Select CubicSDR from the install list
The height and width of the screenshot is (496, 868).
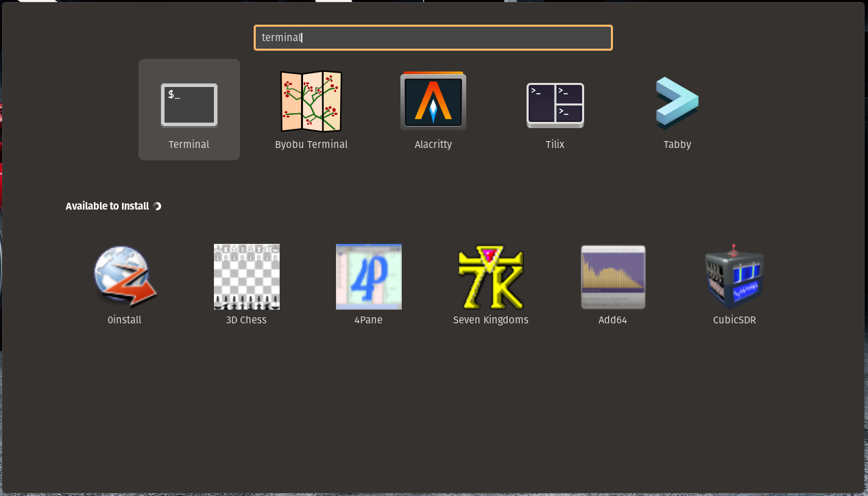coord(734,277)
